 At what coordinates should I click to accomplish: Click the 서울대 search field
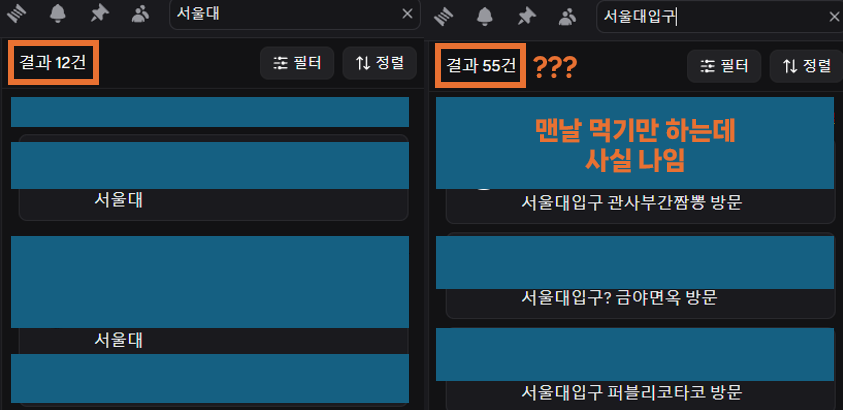295,15
